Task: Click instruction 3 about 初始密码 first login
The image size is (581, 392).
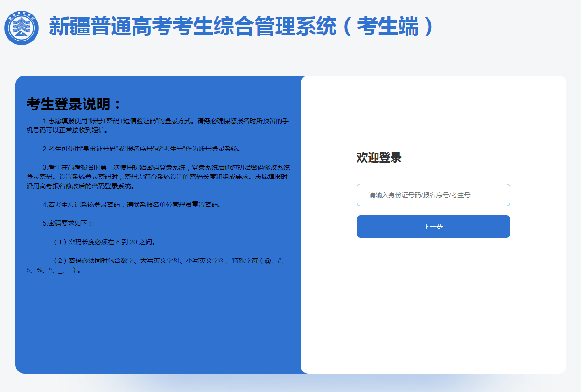Action: 158,177
